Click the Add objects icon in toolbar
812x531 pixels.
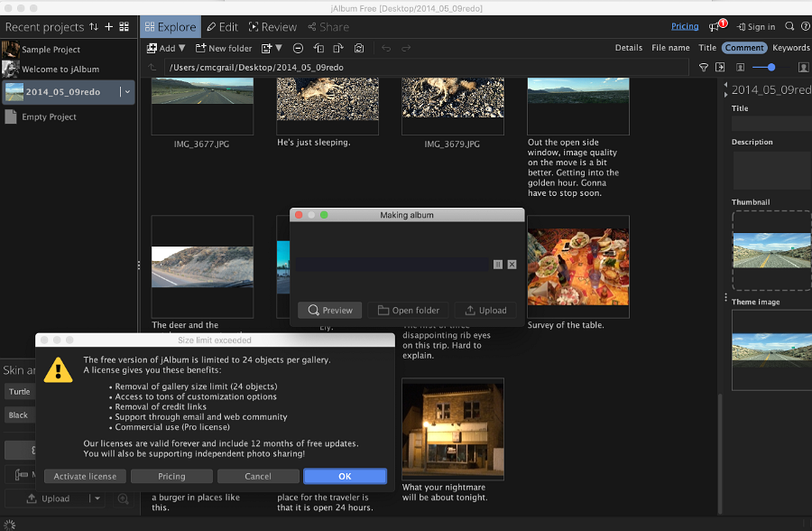point(152,48)
